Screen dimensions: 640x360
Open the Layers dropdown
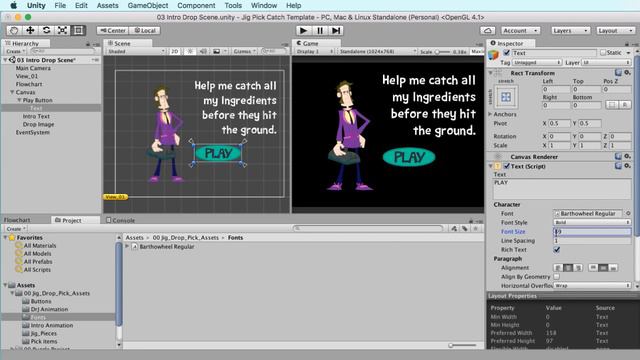570,31
